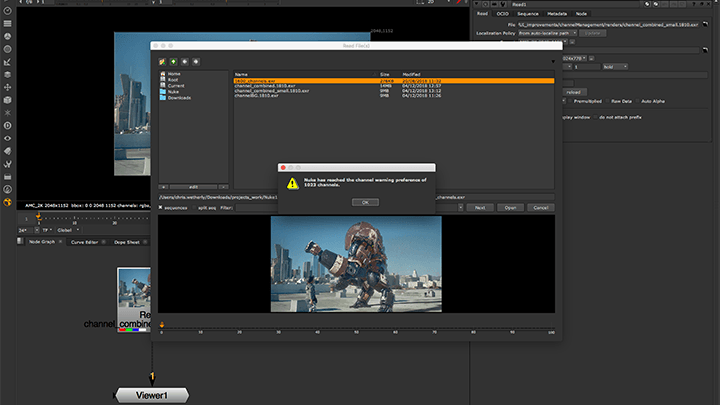
Task: Go up one directory in file dialog
Action: click(174, 62)
